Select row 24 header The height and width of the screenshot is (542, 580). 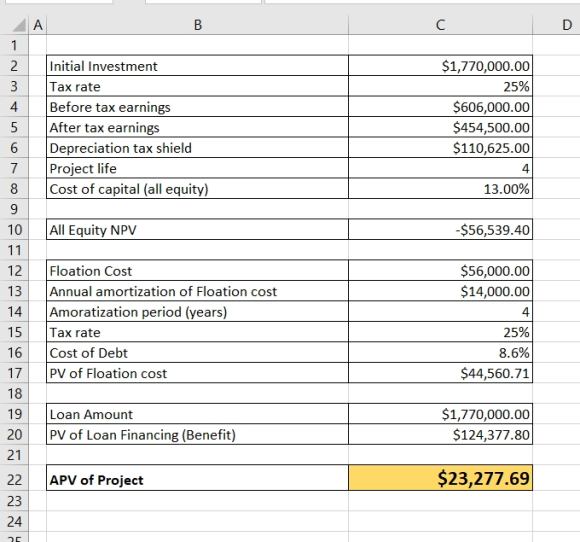tap(14, 521)
